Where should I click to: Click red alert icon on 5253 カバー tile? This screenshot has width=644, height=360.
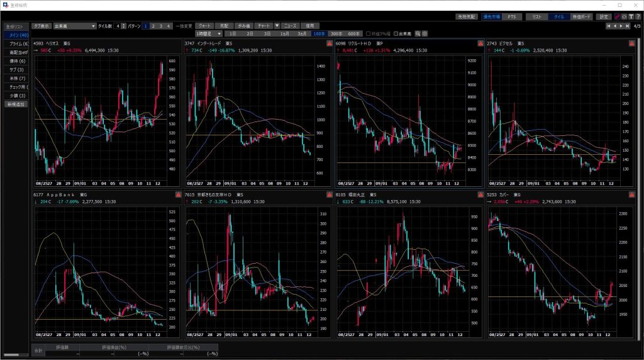coord(631,196)
